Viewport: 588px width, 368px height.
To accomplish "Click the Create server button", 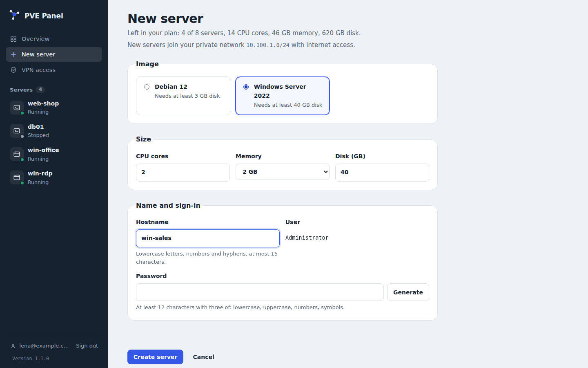I will tap(155, 357).
